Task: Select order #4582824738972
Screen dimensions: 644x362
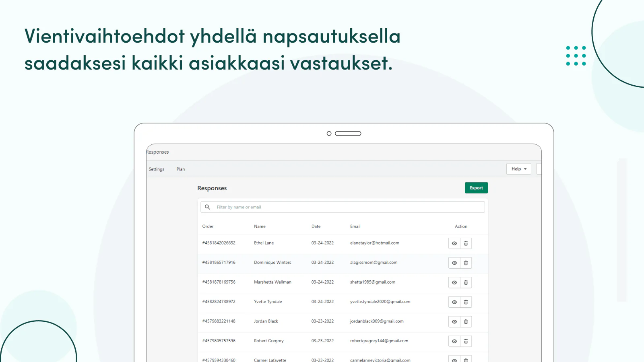Action: click(x=219, y=302)
